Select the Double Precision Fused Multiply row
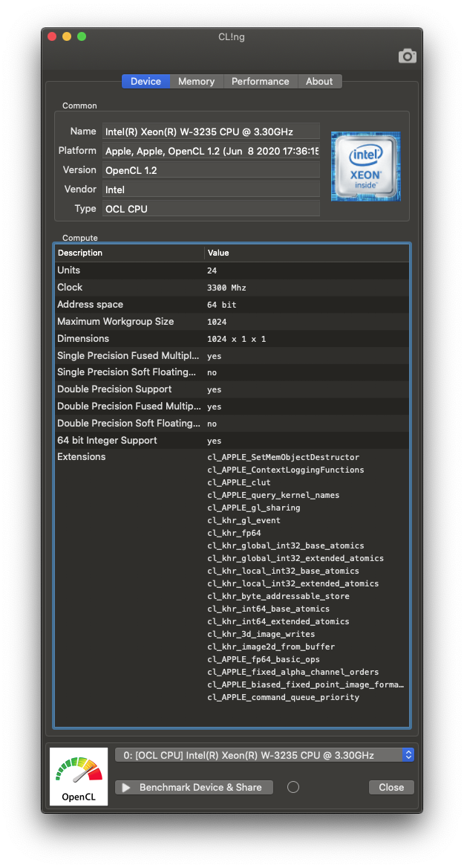464x868 pixels. (x=232, y=407)
